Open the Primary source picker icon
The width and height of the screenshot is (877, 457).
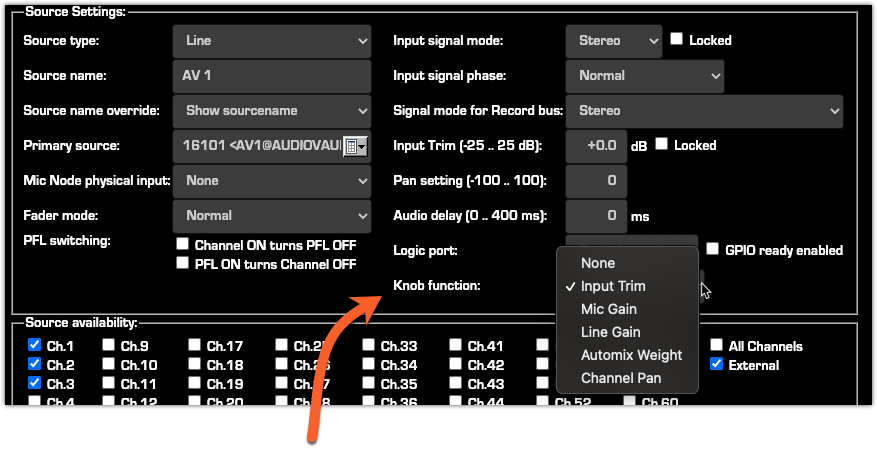point(355,146)
